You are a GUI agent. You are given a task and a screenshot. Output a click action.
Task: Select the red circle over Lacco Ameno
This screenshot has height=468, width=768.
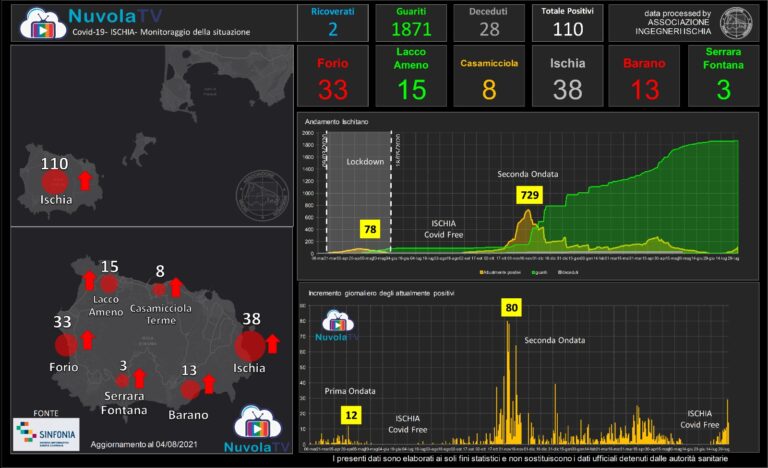coord(109,285)
